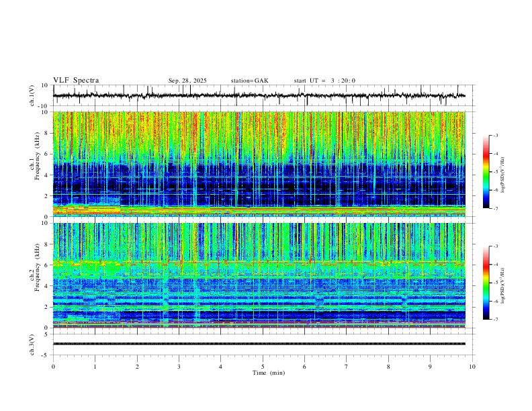Image resolution: width=532 pixels, height=411 pixels.
Task: Click time axis tick label "1"
Action: pos(95,367)
